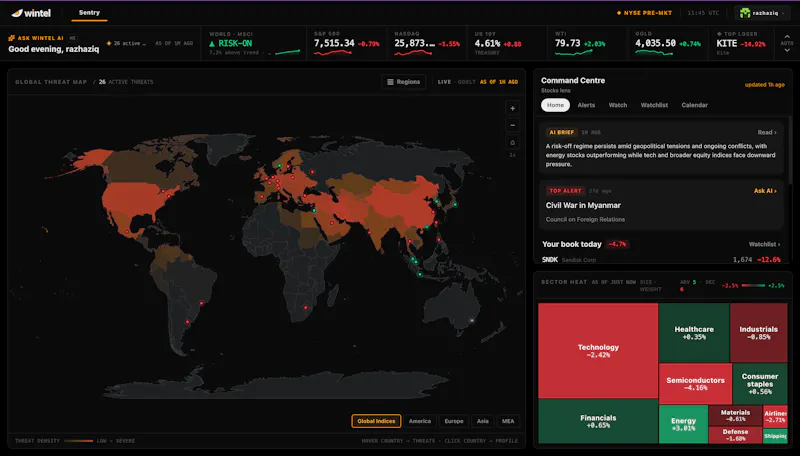Screen dimensions: 800x456
Task: Toggle the Regions button on the threat map
Action: (404, 82)
